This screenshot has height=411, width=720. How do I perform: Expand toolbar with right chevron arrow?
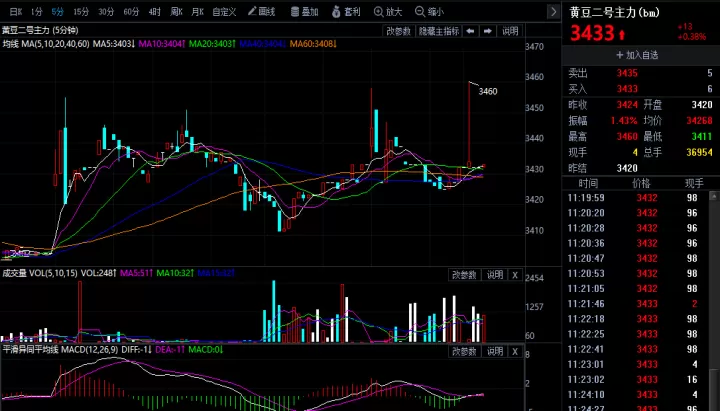553,11
